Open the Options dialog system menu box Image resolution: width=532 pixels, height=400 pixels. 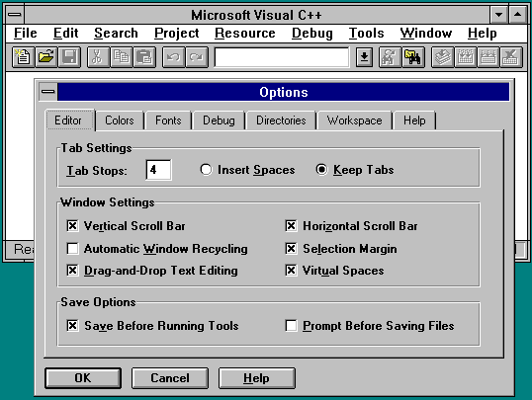point(48,92)
